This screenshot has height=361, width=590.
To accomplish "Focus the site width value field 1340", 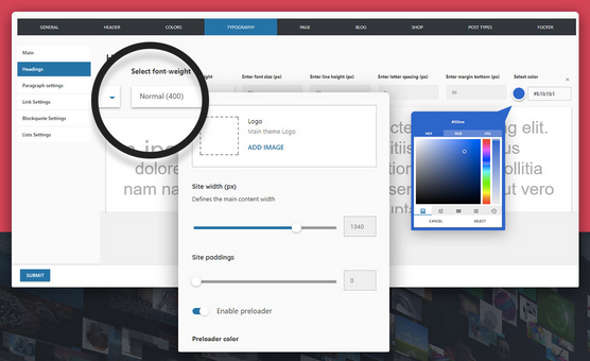I will coord(360,227).
